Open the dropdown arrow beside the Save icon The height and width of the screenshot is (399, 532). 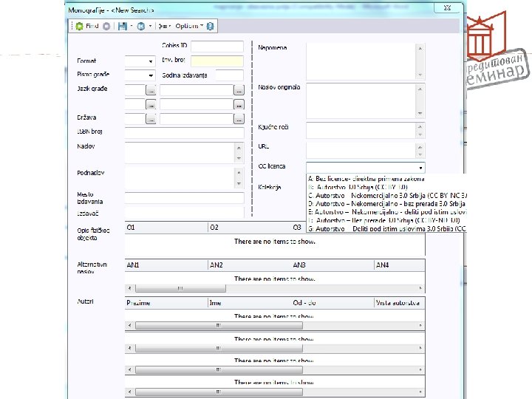(132, 26)
